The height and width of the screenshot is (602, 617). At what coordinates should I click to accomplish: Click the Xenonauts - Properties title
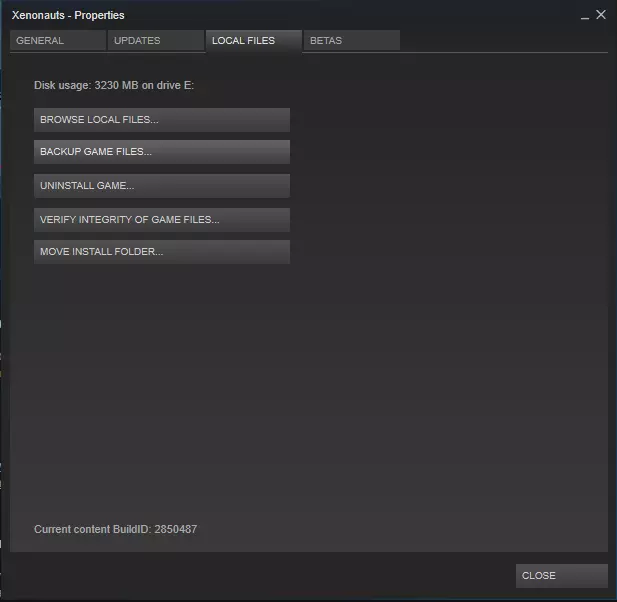68,15
